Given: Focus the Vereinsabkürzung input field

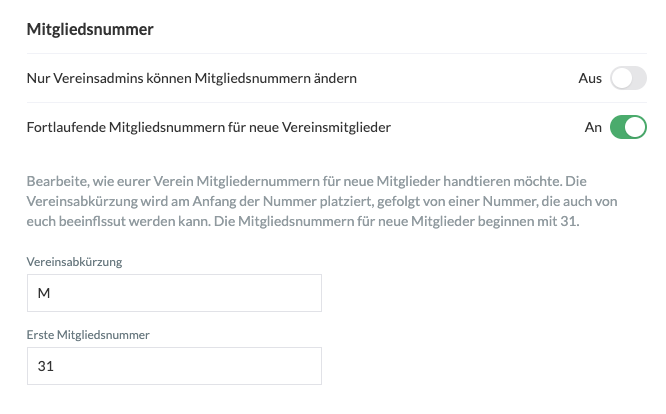Looking at the screenshot, I should [x=173, y=293].
